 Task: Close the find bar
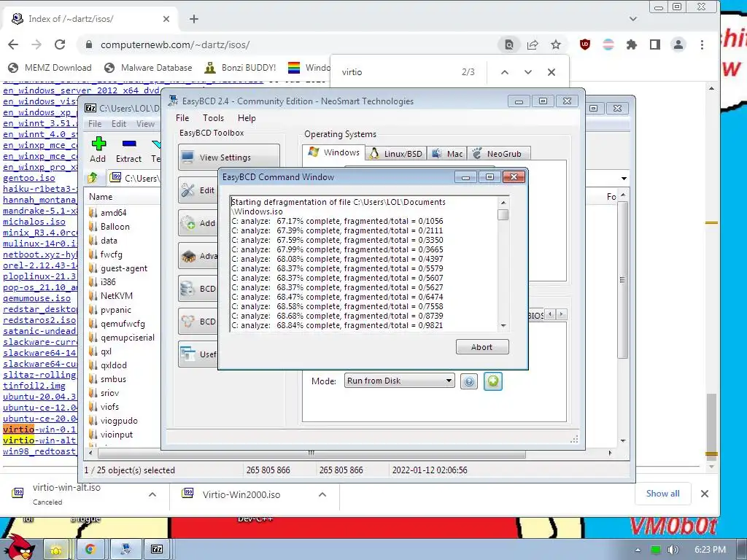point(551,72)
